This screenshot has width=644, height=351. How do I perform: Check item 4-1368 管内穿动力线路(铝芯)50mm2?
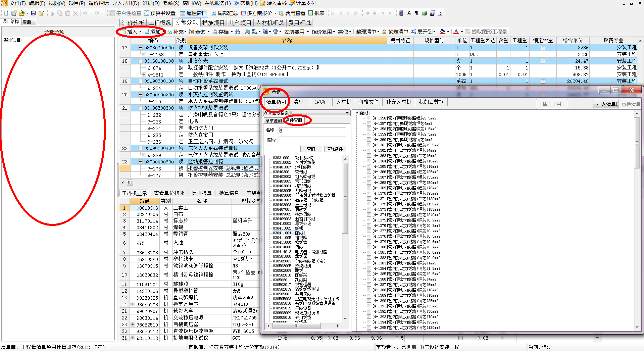(369, 183)
